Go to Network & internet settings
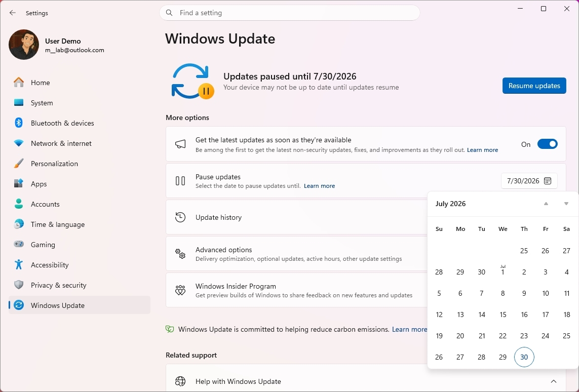579x392 pixels. tap(80, 143)
